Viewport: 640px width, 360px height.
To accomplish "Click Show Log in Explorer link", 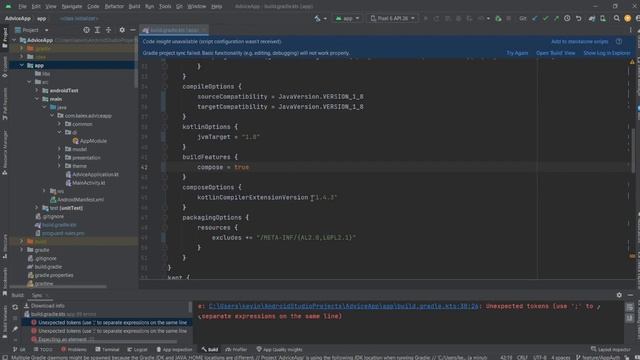I will click(x=607, y=53).
